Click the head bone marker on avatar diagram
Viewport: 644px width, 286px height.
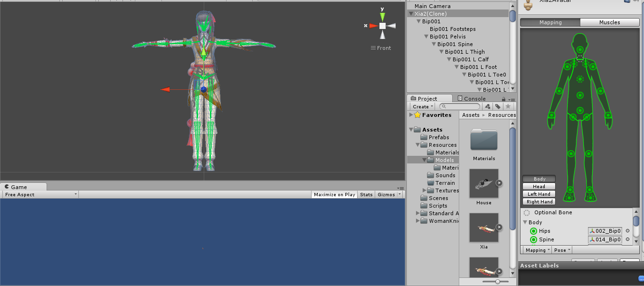[x=580, y=49]
